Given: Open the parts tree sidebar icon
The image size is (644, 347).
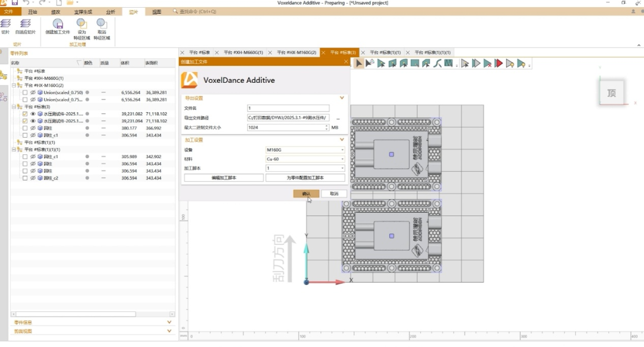Looking at the screenshot, I should click(4, 75).
